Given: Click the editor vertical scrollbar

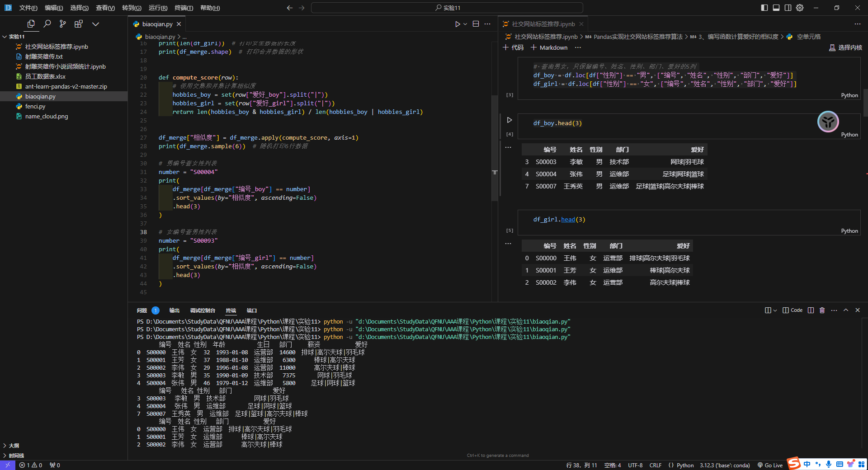Looking at the screenshot, I should tap(495, 148).
